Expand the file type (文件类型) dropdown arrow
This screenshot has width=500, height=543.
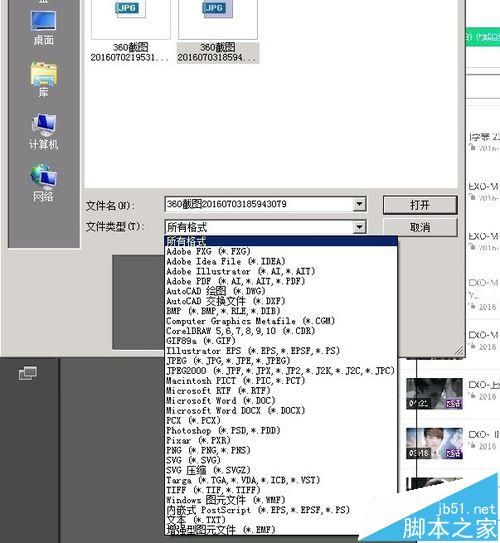tap(359, 227)
